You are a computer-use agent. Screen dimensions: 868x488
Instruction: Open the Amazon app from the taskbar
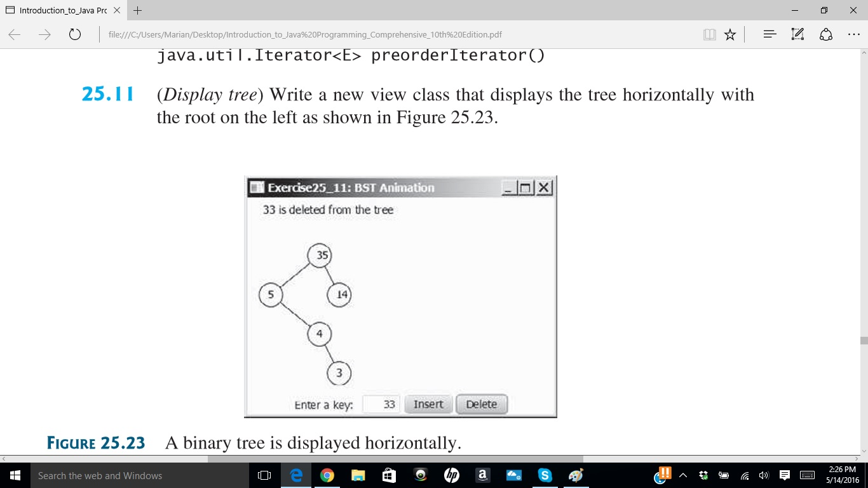482,475
